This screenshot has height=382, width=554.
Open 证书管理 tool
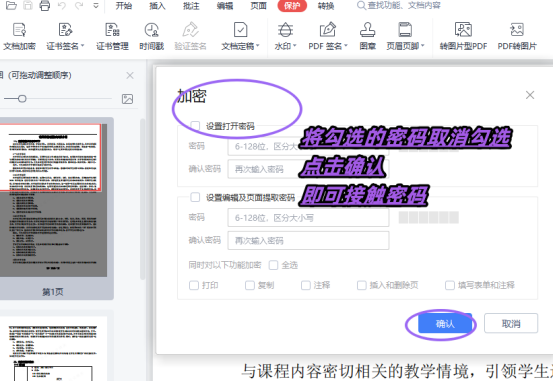tap(112, 36)
